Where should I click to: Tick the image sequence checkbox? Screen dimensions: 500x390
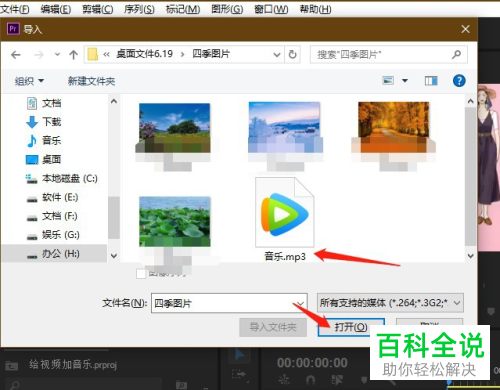pyautogui.click(x=141, y=274)
